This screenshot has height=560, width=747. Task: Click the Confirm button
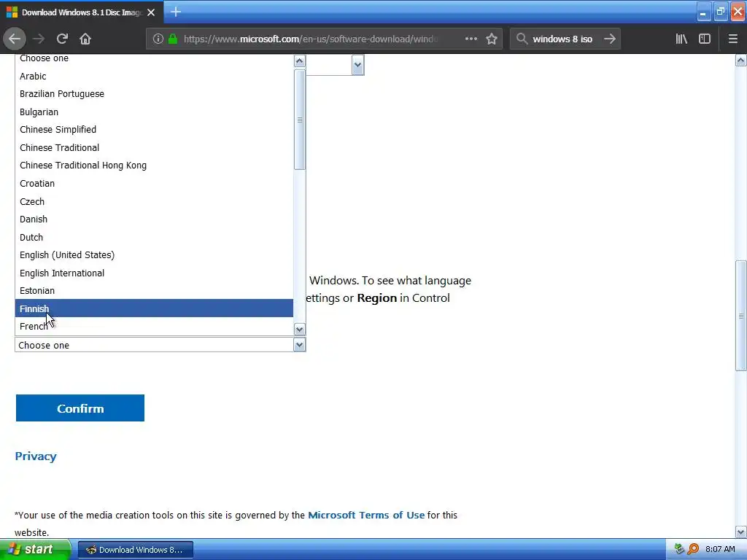pos(80,408)
